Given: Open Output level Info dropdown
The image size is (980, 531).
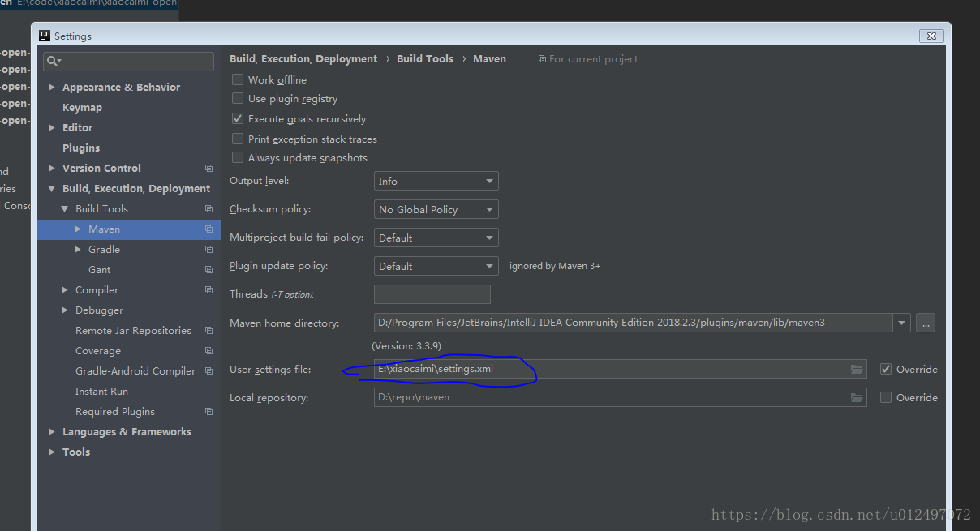Looking at the screenshot, I should pyautogui.click(x=436, y=182).
